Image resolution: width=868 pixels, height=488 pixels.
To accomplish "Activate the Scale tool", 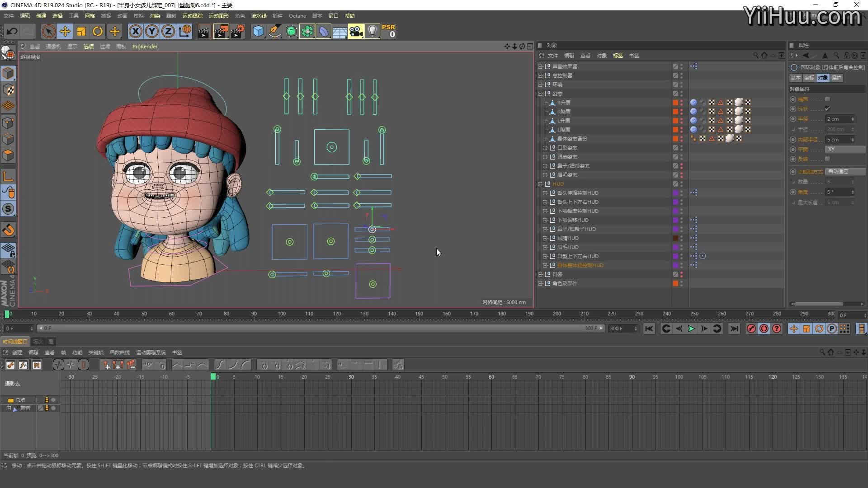I will click(x=81, y=31).
